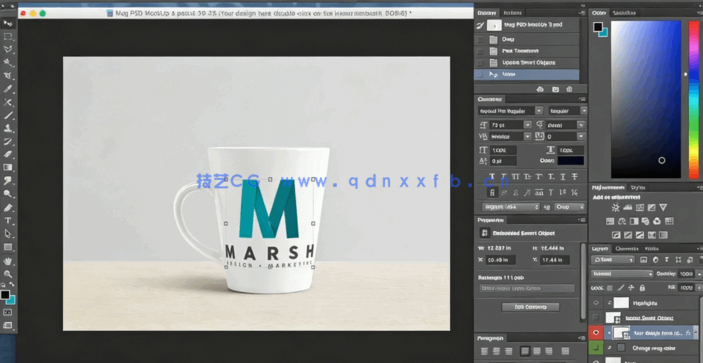Select the Lasso tool
This screenshot has width=703, height=363.
[x=8, y=49]
